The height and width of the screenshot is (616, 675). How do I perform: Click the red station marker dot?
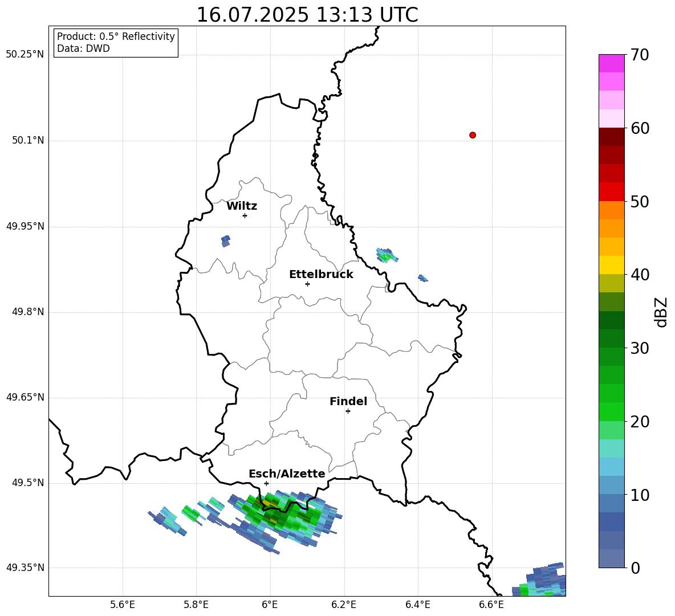coord(473,135)
